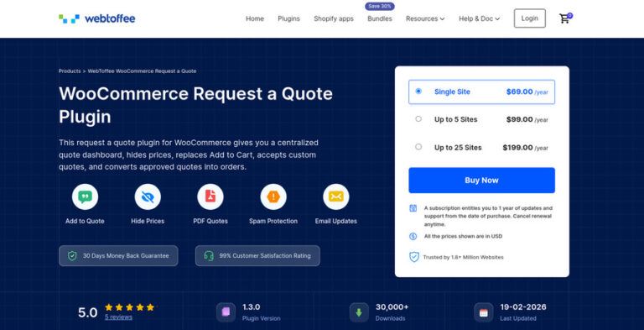Open the Bundles nav item

[x=380, y=18]
